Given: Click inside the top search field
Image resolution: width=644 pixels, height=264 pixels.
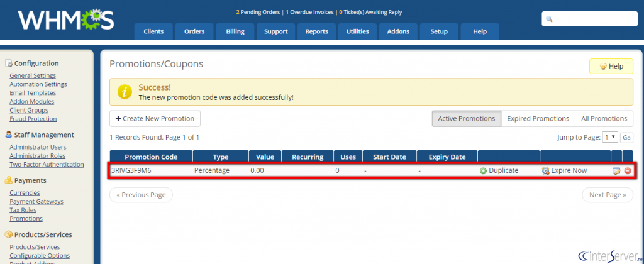Looking at the screenshot, I should click(589, 19).
